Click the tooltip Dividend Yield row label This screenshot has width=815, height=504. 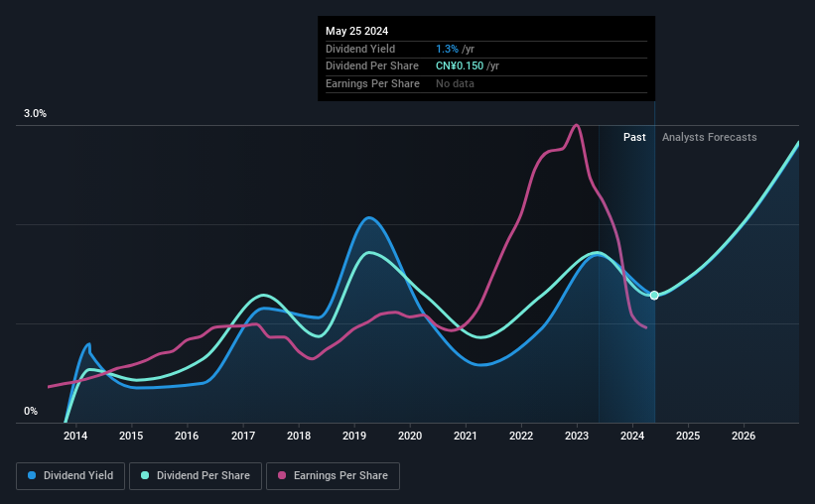tap(360, 49)
